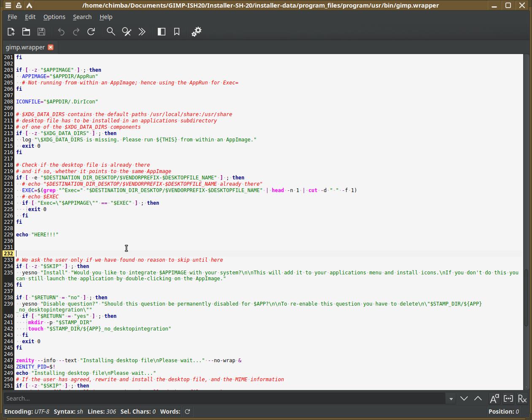
Task: Reload the document using the toolbar
Action: (91, 32)
